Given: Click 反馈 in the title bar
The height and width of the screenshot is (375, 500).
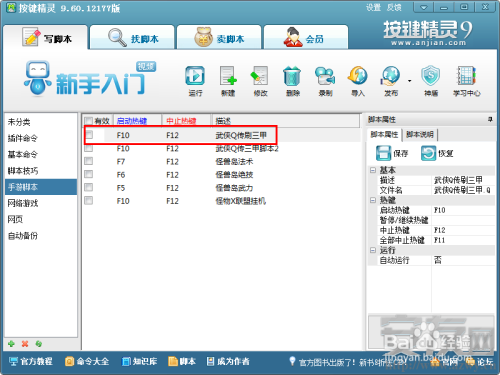Looking at the screenshot, I should click(x=394, y=7).
